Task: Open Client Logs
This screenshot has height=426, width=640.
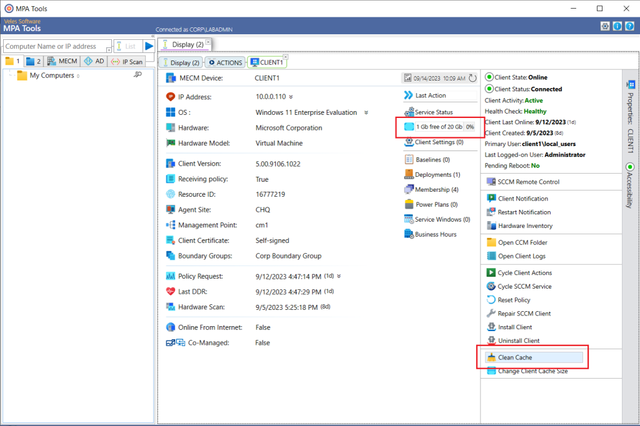Action: coord(516,256)
